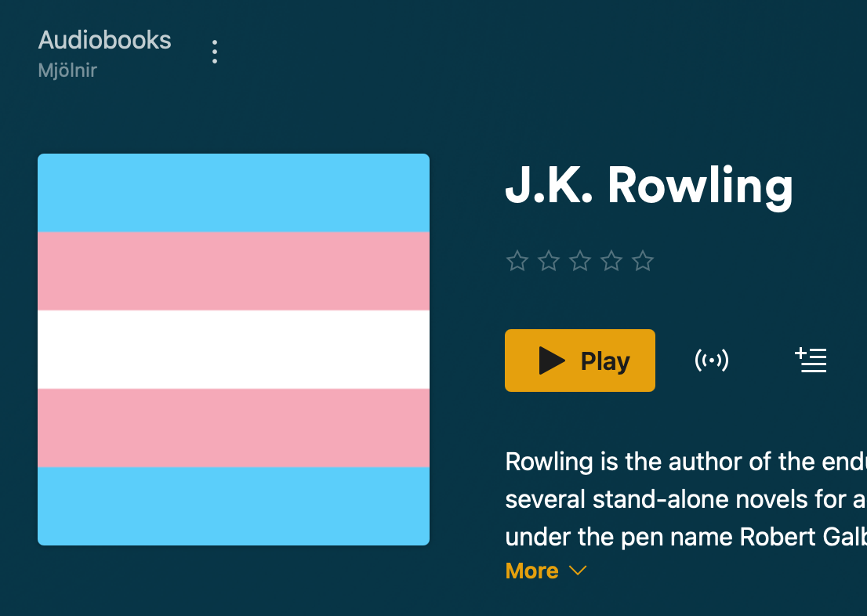Start the J.K. Rowling artist radio
867x616 pixels.
click(711, 361)
